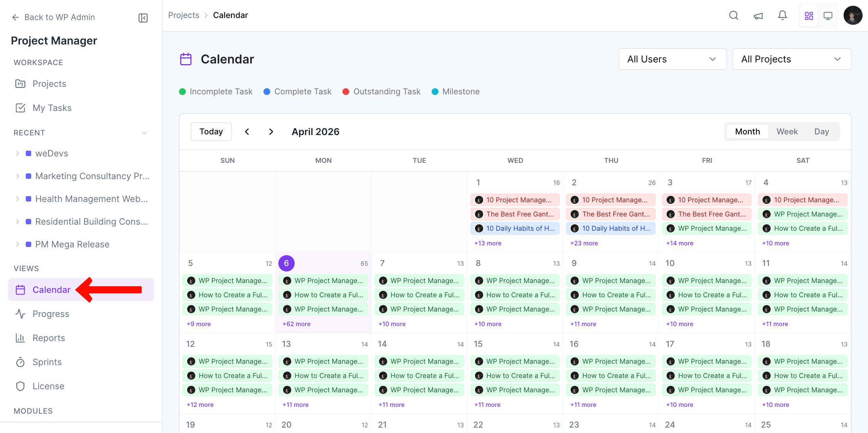Open the Progress view icon
Viewport: 868px width, 433px height.
point(20,314)
